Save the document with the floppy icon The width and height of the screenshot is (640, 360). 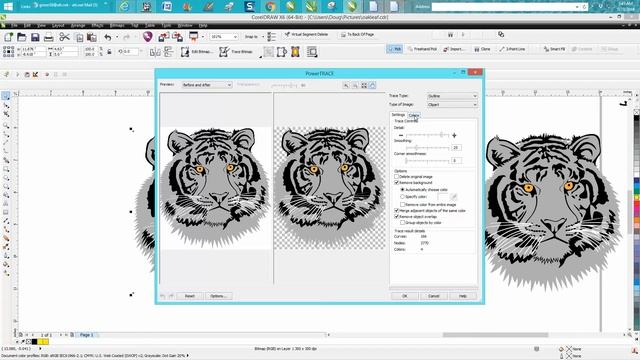point(35,37)
